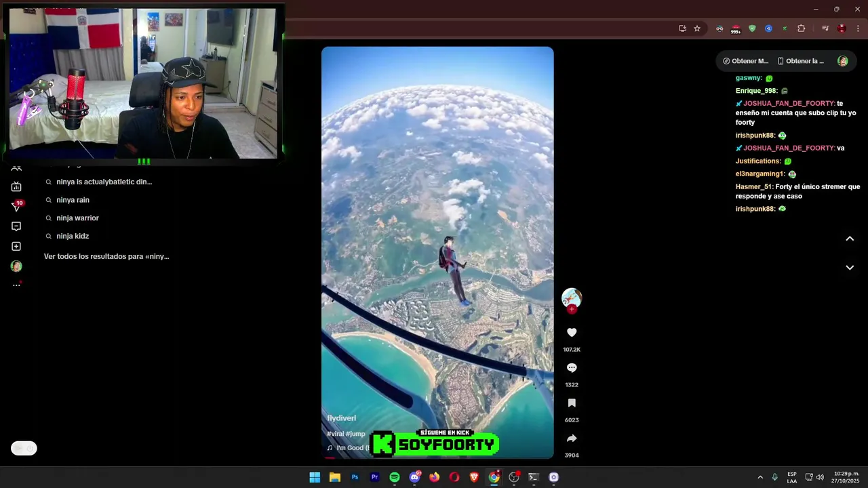Click the #viral hashtag on the video
The width and height of the screenshot is (868, 488).
point(335,434)
